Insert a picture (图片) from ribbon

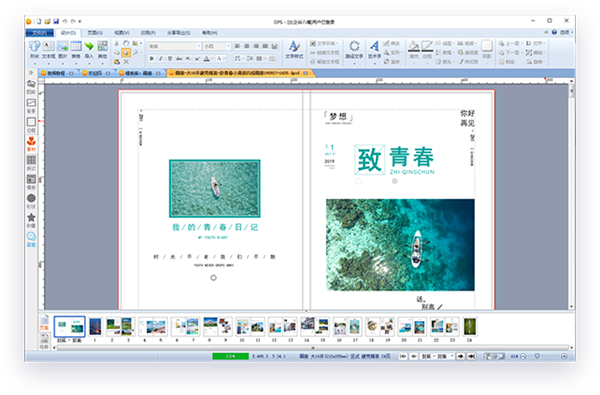click(x=62, y=50)
